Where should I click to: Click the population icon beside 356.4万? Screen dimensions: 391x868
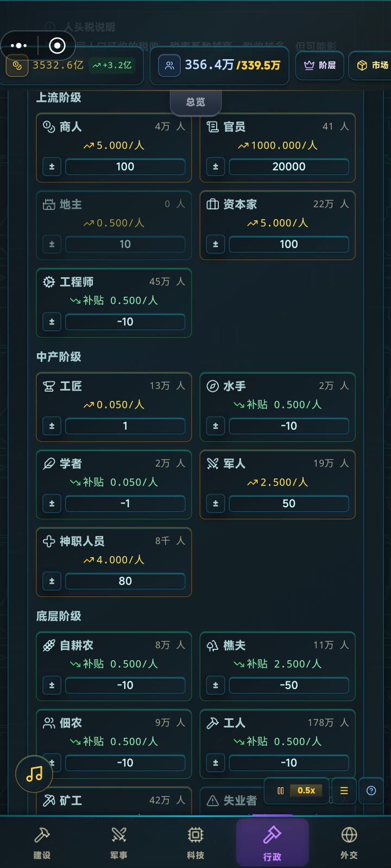(169, 65)
